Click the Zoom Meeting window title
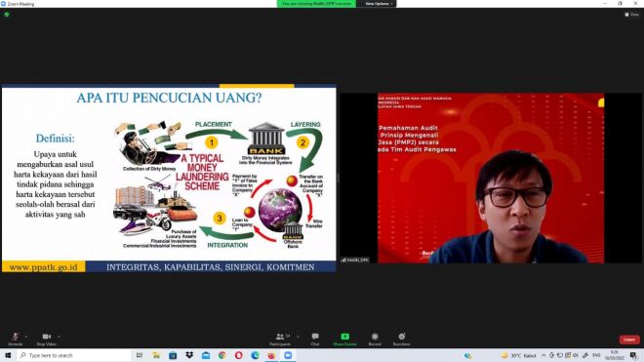 20,4
